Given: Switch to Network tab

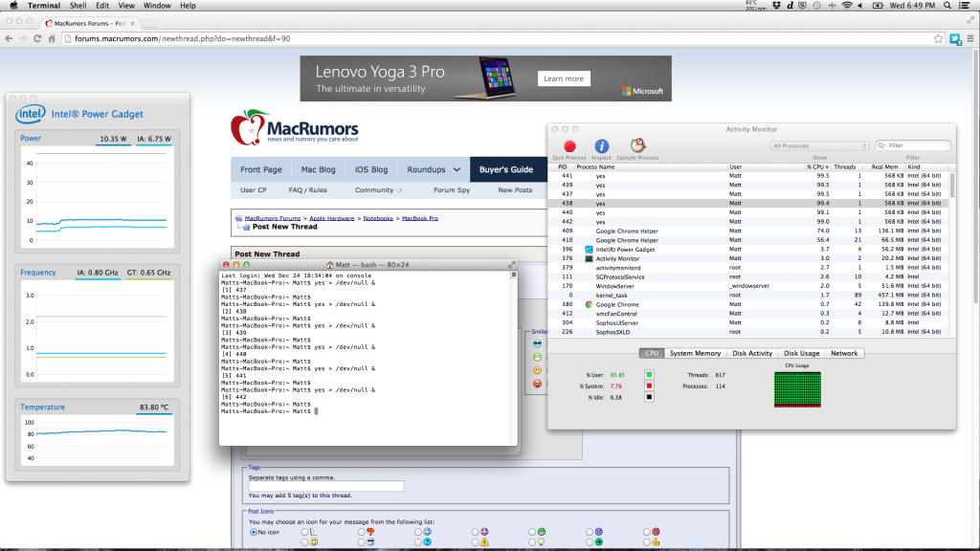Looking at the screenshot, I should [844, 354].
